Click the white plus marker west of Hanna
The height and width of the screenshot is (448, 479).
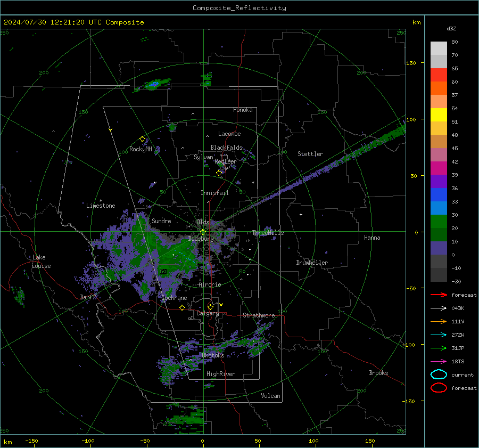(x=301, y=214)
